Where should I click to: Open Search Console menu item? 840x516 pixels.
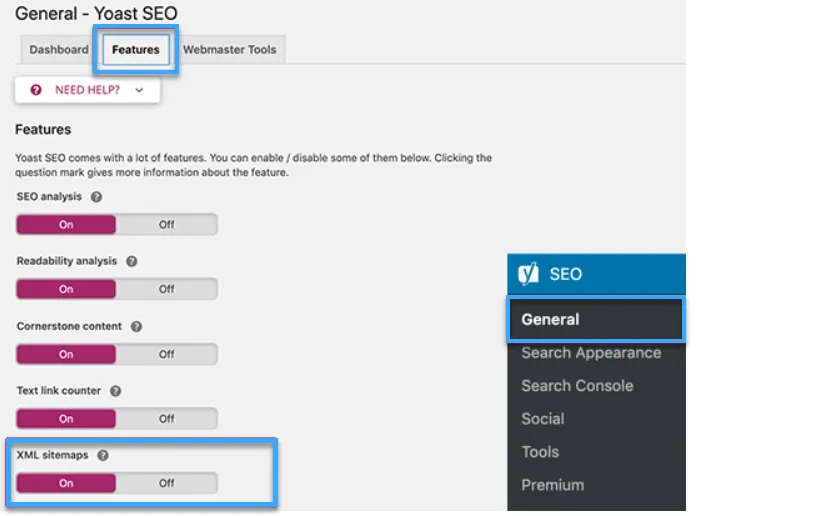coord(577,386)
